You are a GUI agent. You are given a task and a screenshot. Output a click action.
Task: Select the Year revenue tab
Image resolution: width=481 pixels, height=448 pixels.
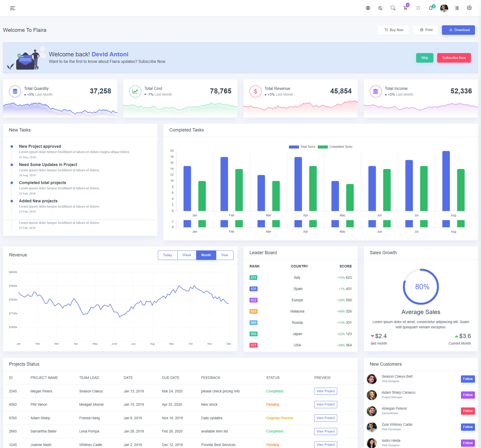[x=224, y=255]
